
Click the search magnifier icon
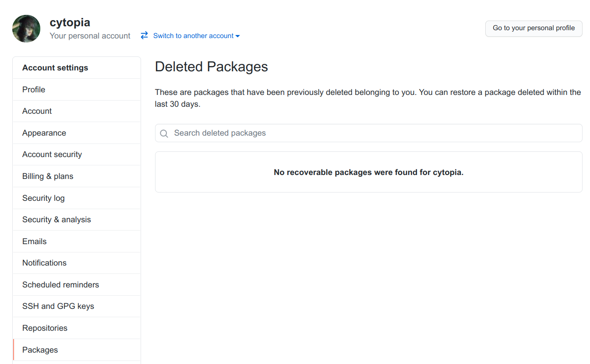pyautogui.click(x=164, y=133)
